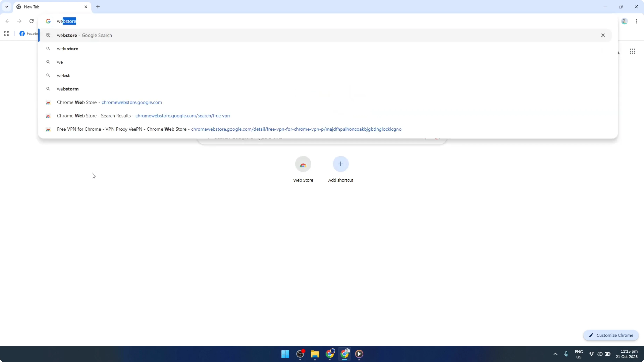Screen dimensions: 644x362
Task: Open the Chrome profile avatar
Action: point(624,21)
